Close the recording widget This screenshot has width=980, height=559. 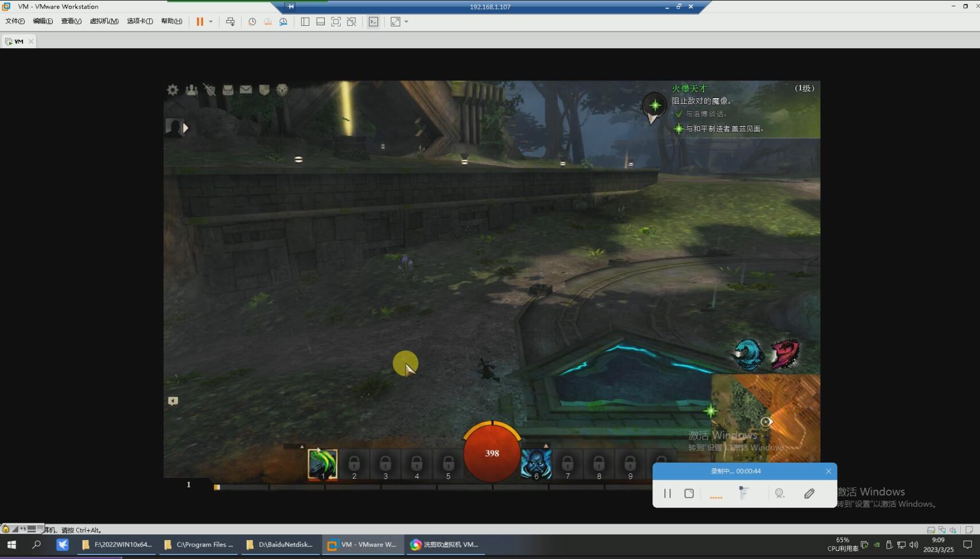click(828, 471)
